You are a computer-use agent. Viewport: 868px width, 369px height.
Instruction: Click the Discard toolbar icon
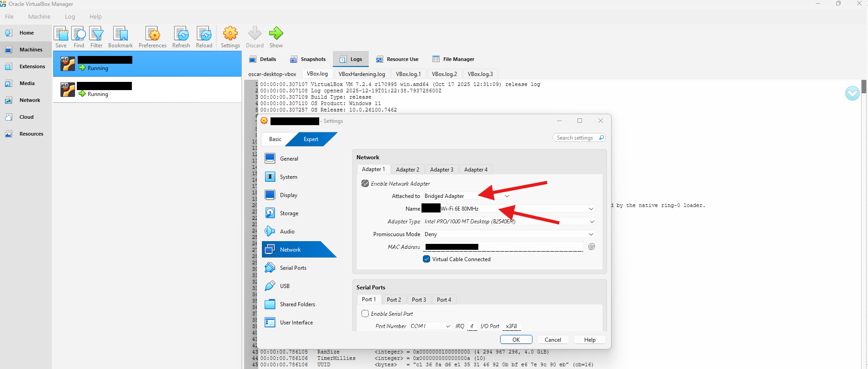(255, 37)
